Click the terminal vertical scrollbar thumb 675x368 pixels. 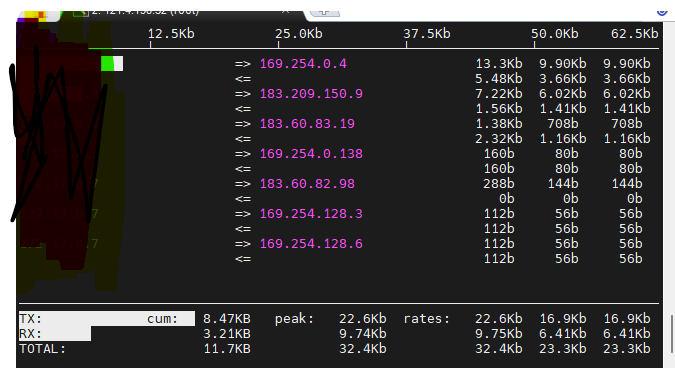point(672,334)
